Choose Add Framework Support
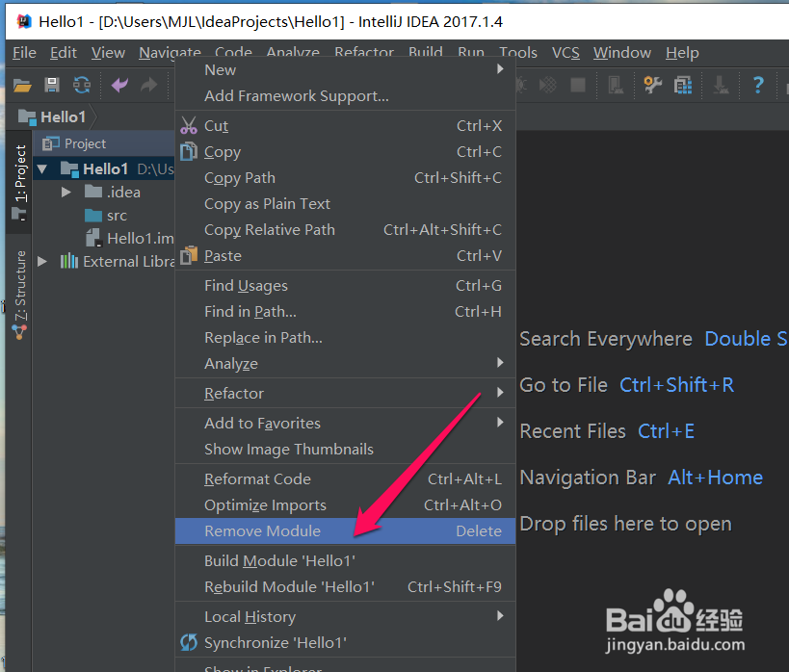Screen dimensions: 789x672 (x=345, y=95)
